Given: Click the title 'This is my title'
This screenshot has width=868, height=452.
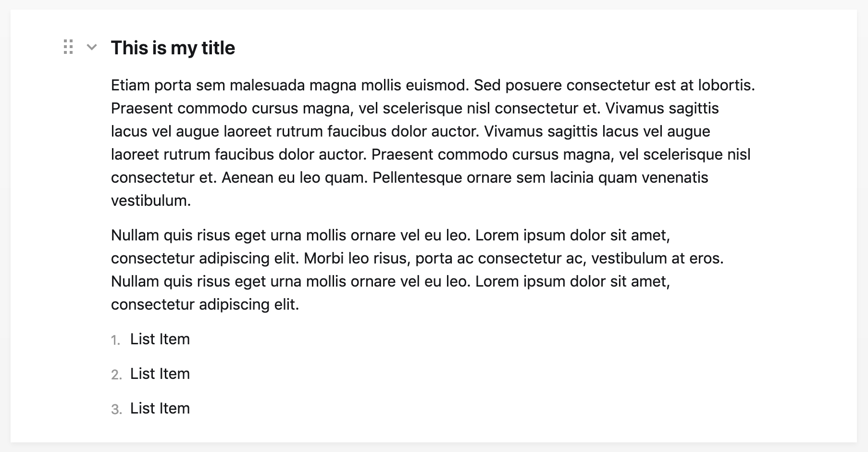Looking at the screenshot, I should click(173, 48).
